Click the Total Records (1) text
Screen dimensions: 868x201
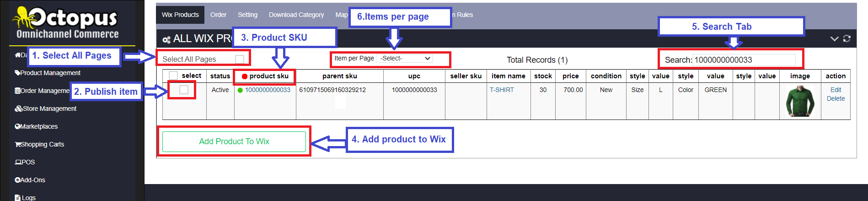tap(537, 60)
